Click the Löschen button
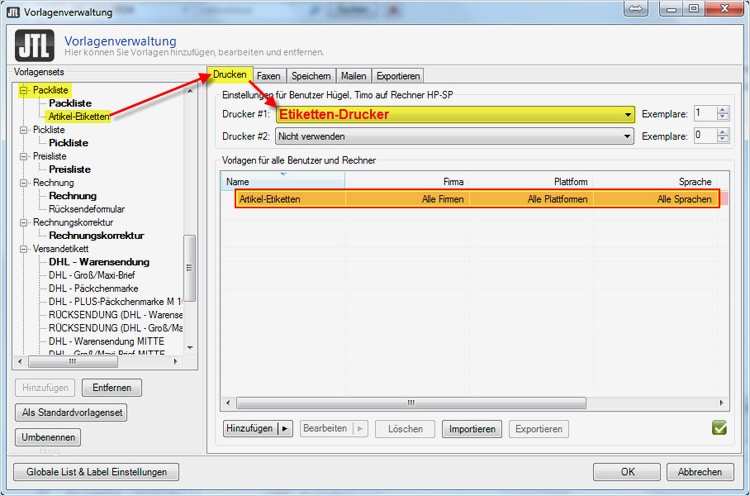Screen dimensions: 750x496 click(x=405, y=429)
